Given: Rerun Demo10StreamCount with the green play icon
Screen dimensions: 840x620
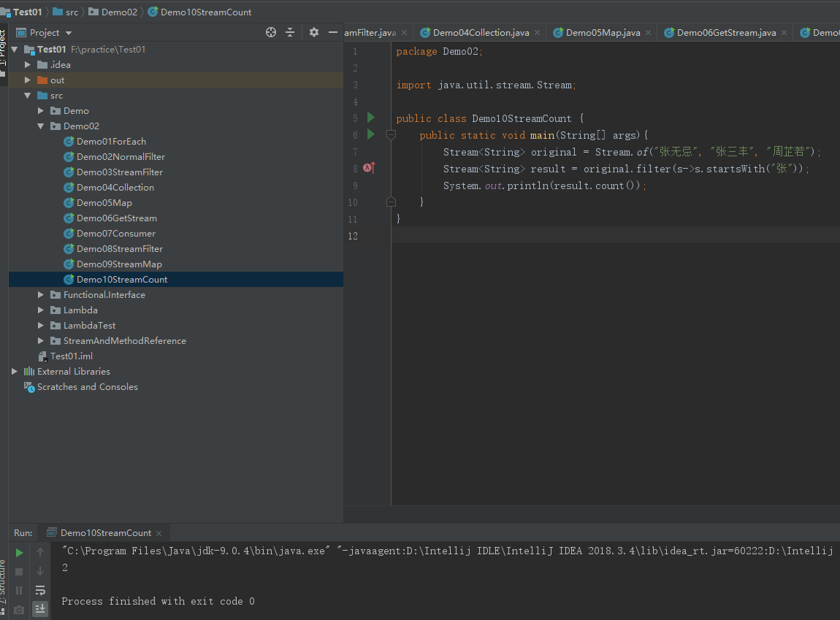Looking at the screenshot, I should pyautogui.click(x=18, y=552).
